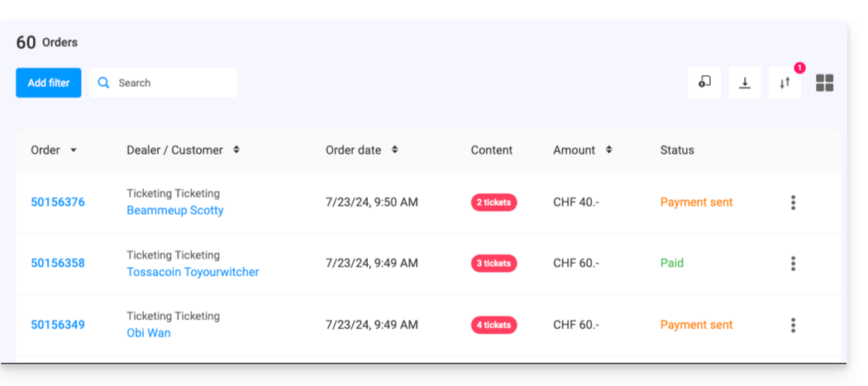Sort by Order date column
This screenshot has width=868, height=386.
click(x=395, y=150)
